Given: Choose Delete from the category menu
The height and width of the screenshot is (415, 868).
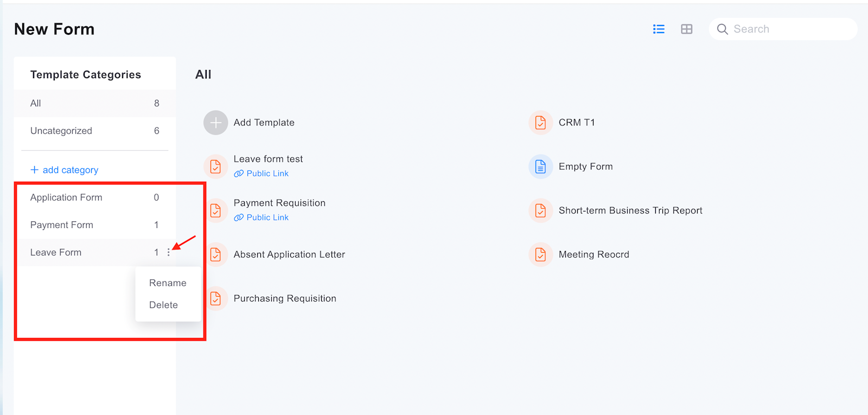Looking at the screenshot, I should tap(163, 305).
